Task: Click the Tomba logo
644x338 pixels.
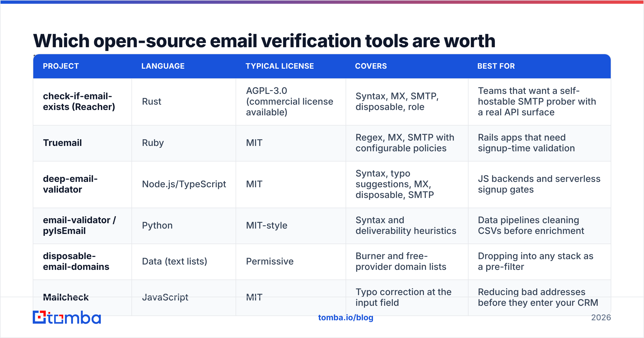Action: 67,317
